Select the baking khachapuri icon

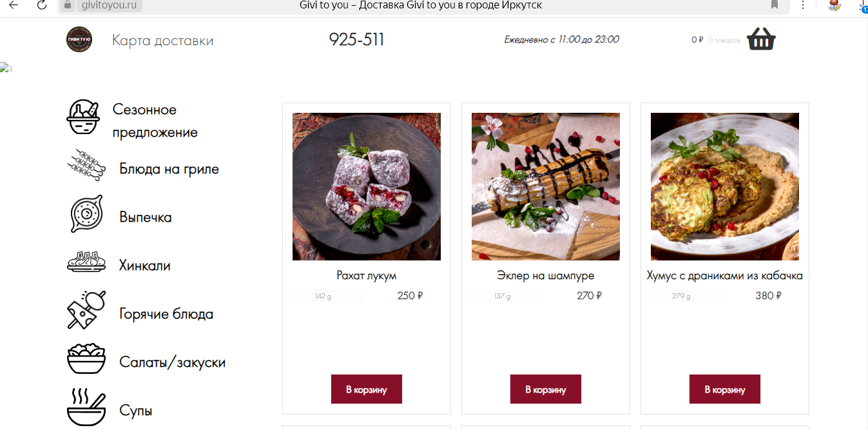(86, 213)
